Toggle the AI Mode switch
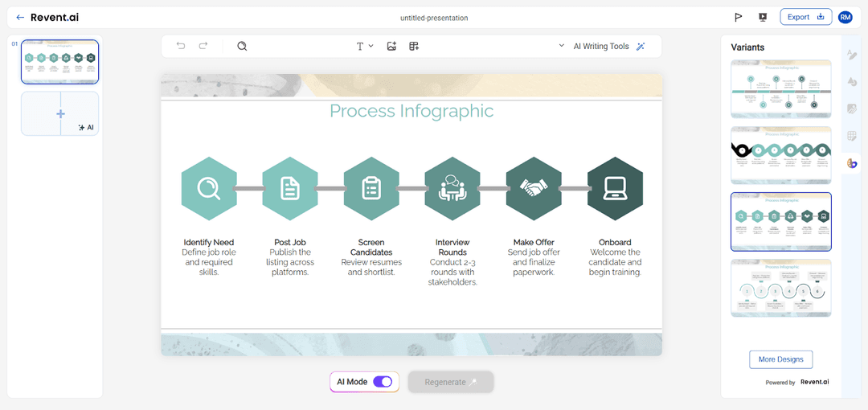This screenshot has width=868, height=410. [x=382, y=382]
